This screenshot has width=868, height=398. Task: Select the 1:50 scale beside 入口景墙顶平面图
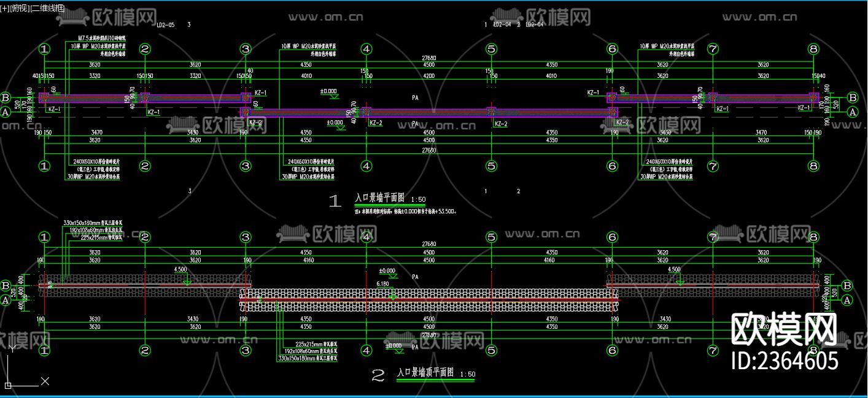(x=468, y=374)
